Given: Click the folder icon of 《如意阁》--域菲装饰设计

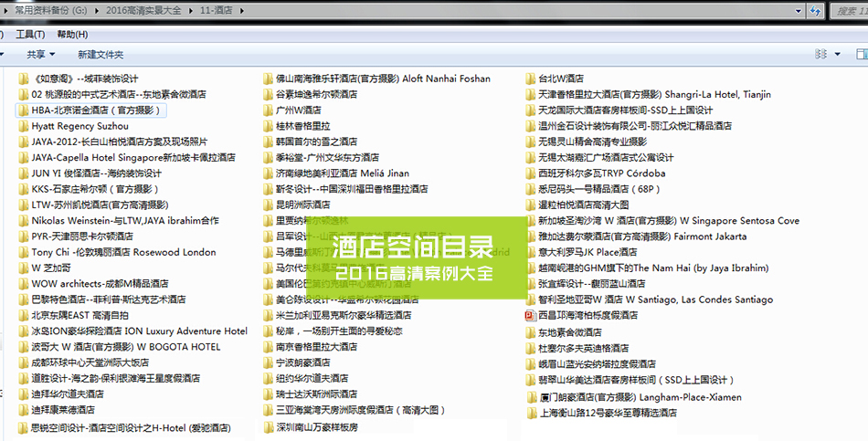Looking at the screenshot, I should [x=23, y=79].
